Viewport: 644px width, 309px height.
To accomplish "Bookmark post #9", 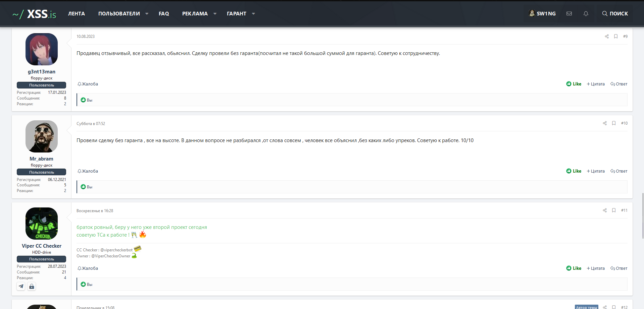I will 616,36.
